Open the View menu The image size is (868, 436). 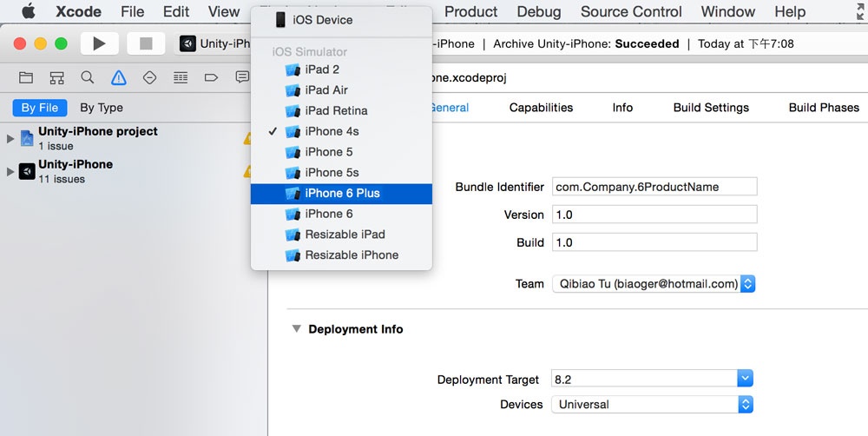(224, 11)
